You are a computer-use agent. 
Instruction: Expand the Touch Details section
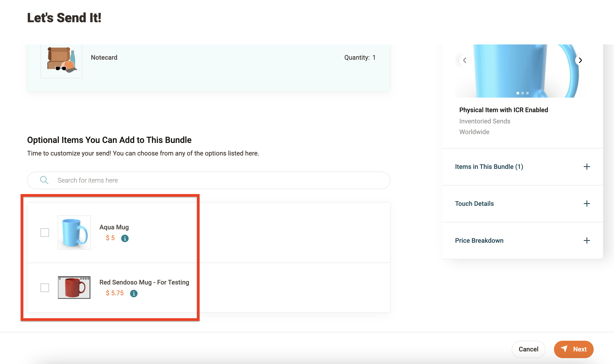(x=587, y=204)
